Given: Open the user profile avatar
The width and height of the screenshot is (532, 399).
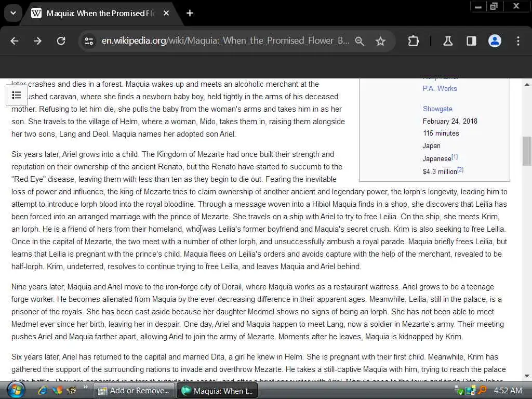Looking at the screenshot, I should (495, 41).
